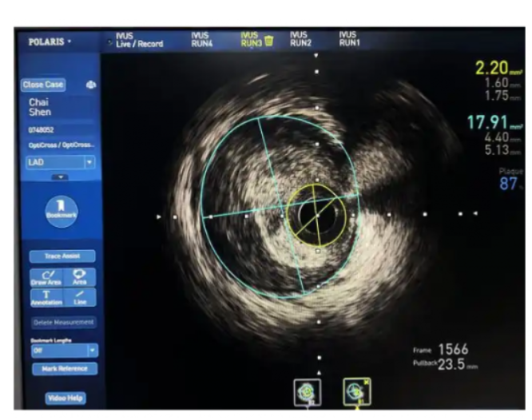Click patient name Chai Shen
Screen dimensions: 532x420
click(40, 107)
